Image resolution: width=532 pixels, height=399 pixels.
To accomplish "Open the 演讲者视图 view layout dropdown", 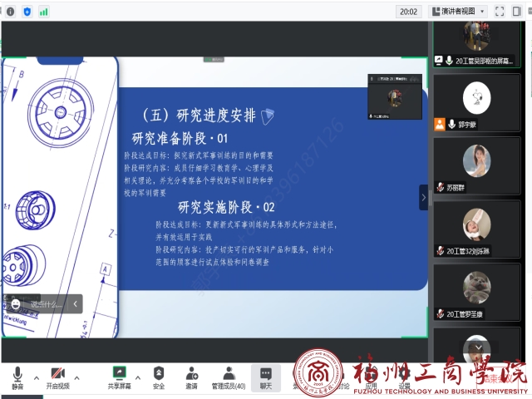I will [x=458, y=11].
